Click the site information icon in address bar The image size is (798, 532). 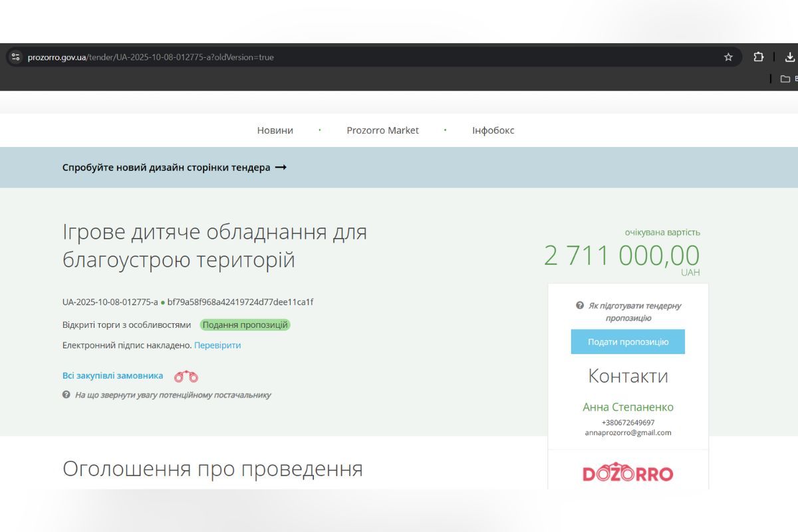[x=16, y=57]
